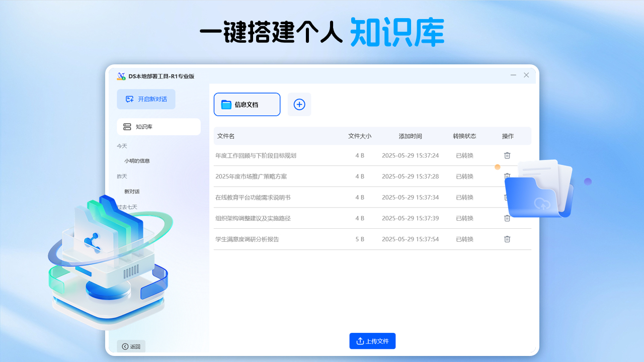This screenshot has width=644, height=362.
Task: Click the folder icon on 信息文档 button
Action: (227, 104)
